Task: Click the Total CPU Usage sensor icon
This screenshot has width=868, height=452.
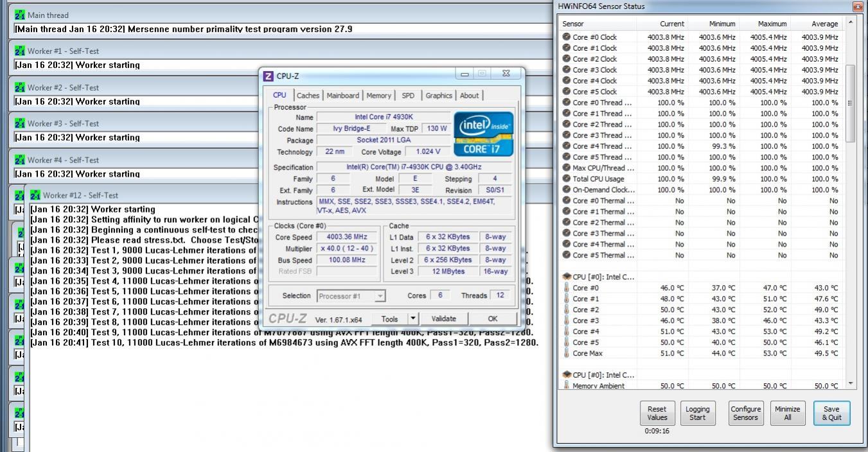Action: click(x=567, y=178)
